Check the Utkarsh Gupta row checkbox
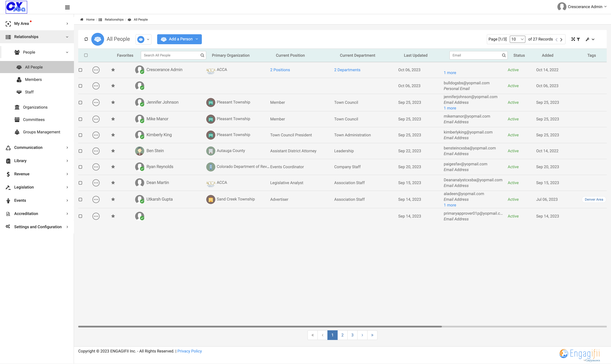The width and height of the screenshot is (611, 364). click(x=80, y=199)
